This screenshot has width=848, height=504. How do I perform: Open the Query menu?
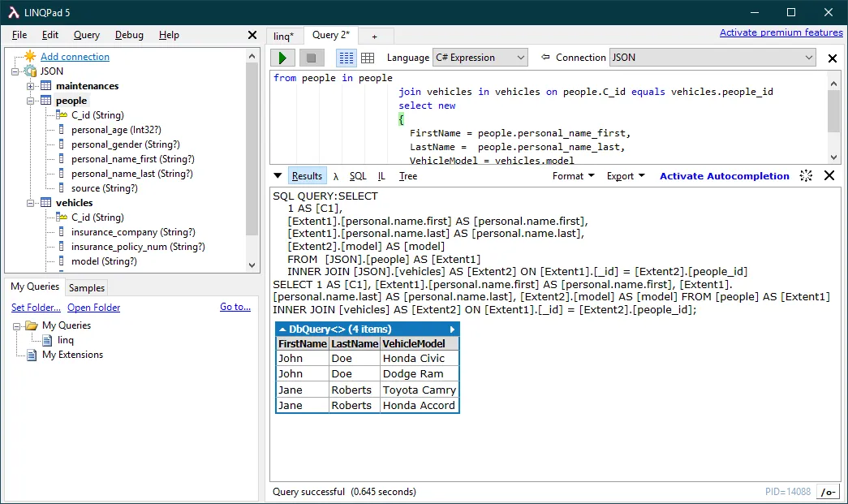pyautogui.click(x=85, y=35)
